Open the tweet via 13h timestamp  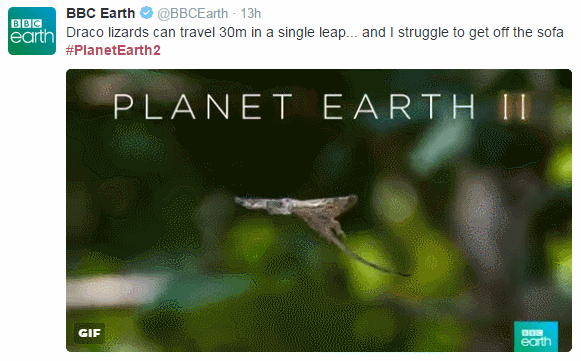click(251, 14)
